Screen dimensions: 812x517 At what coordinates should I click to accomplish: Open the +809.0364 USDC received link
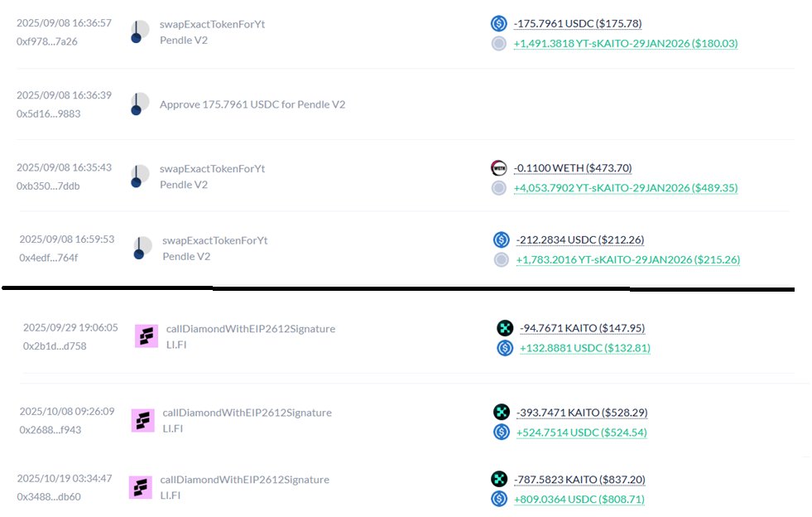pyautogui.click(x=579, y=500)
